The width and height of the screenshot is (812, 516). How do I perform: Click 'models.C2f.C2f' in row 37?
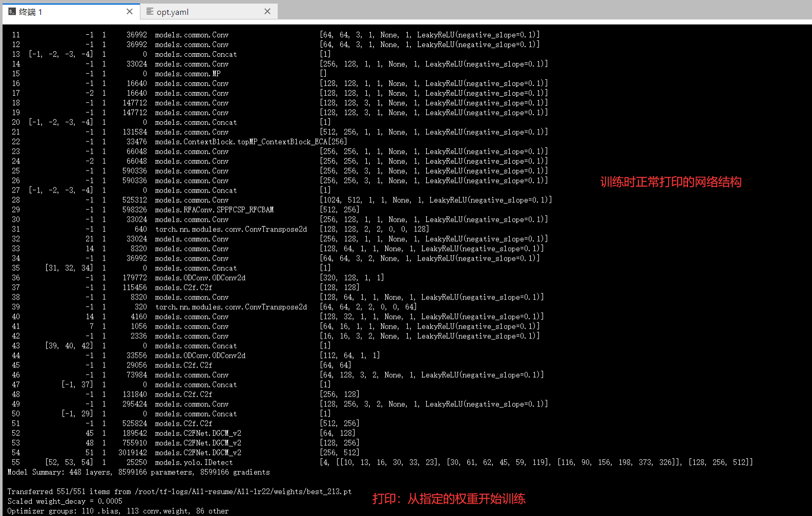coord(183,288)
